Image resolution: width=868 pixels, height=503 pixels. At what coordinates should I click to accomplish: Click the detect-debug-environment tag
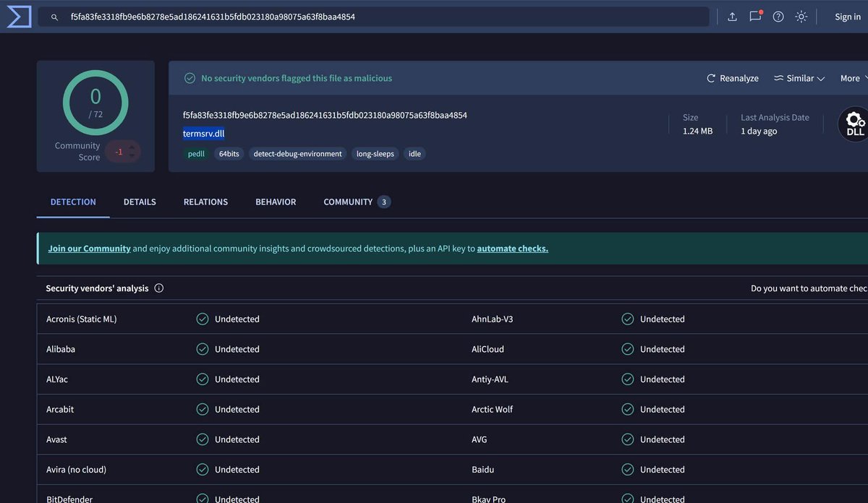pos(298,154)
